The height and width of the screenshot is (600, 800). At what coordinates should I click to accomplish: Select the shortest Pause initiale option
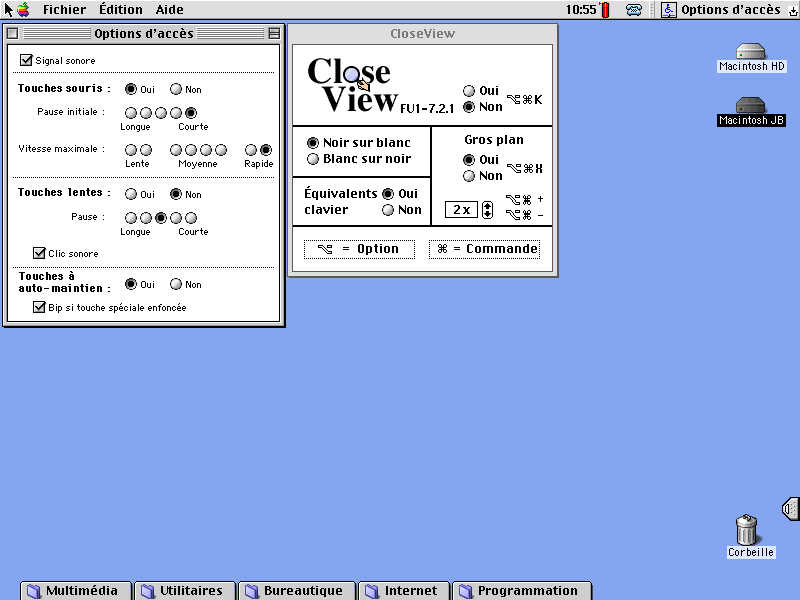pos(191,113)
